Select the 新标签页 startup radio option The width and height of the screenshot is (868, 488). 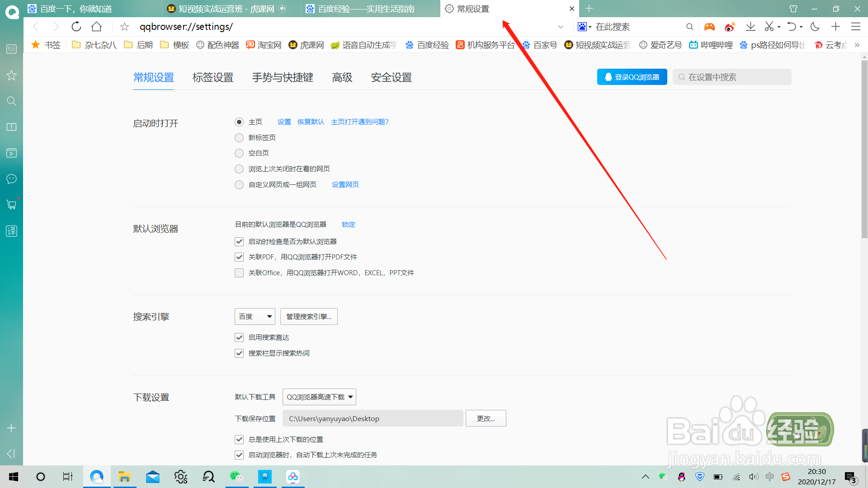click(x=239, y=138)
